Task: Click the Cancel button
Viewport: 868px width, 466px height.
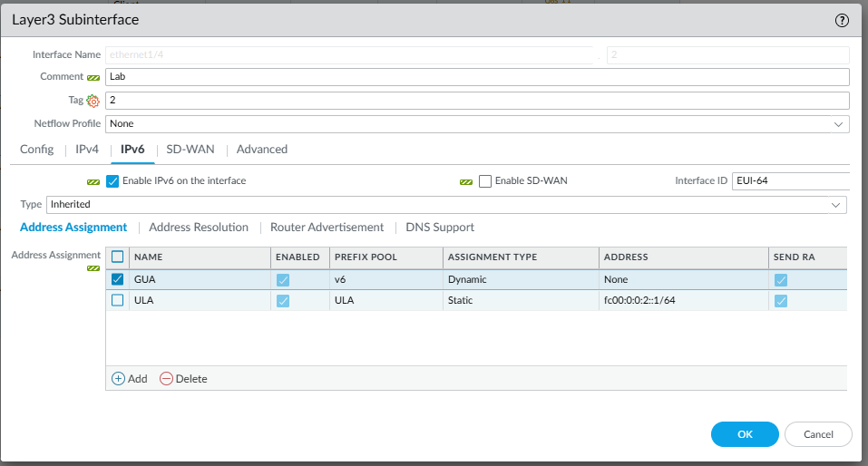Action: click(818, 434)
